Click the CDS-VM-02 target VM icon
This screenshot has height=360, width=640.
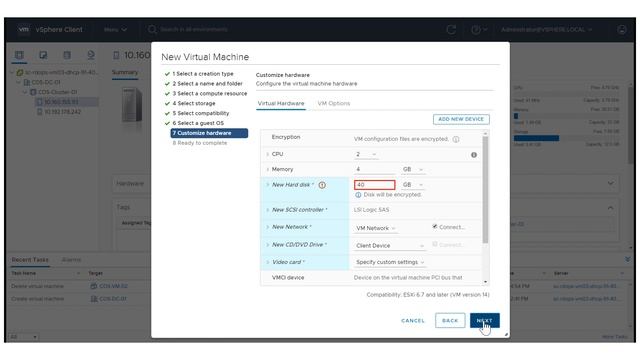click(x=93, y=286)
